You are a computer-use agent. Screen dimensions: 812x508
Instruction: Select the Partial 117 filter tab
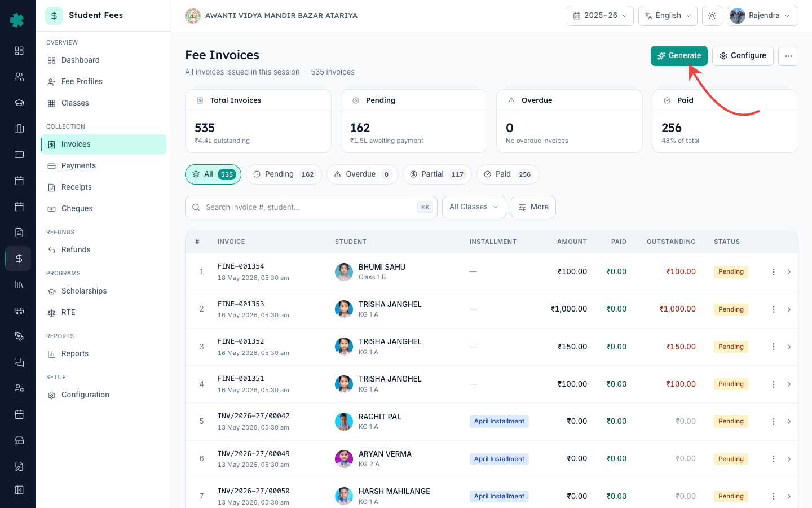coord(437,174)
